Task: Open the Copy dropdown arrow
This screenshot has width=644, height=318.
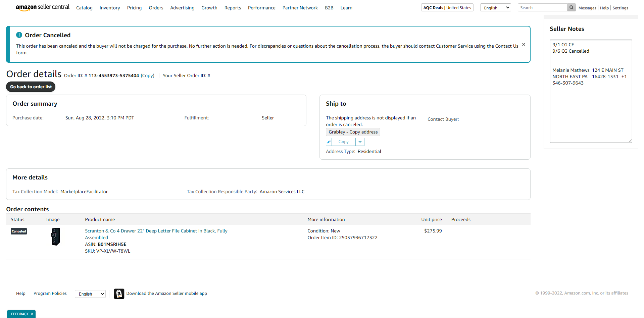Action: [360, 142]
